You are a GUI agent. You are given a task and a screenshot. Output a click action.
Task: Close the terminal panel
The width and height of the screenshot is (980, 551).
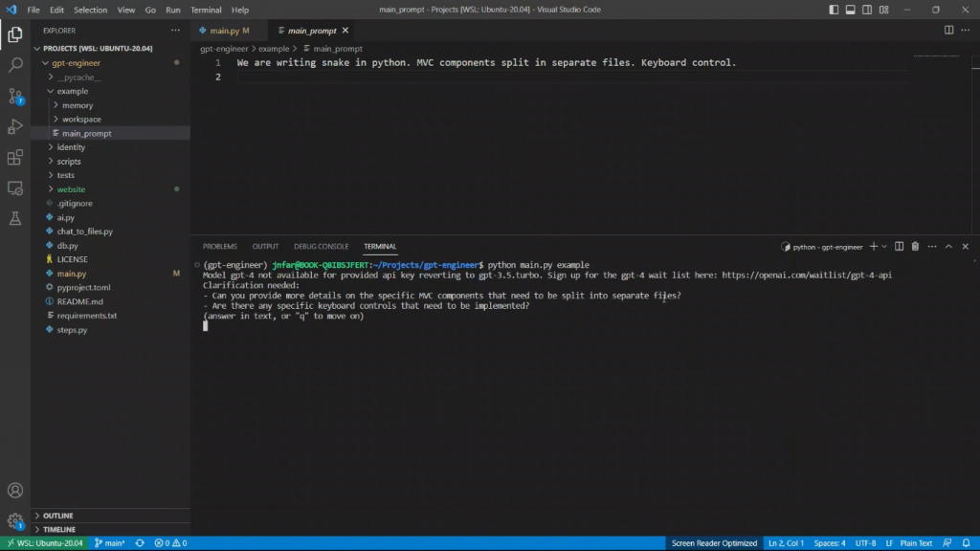pos(966,246)
